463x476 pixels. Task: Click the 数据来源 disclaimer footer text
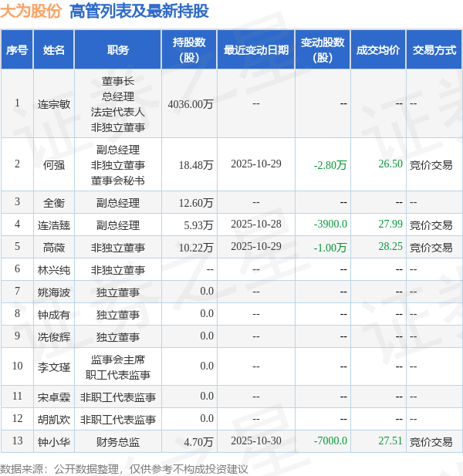(x=124, y=469)
